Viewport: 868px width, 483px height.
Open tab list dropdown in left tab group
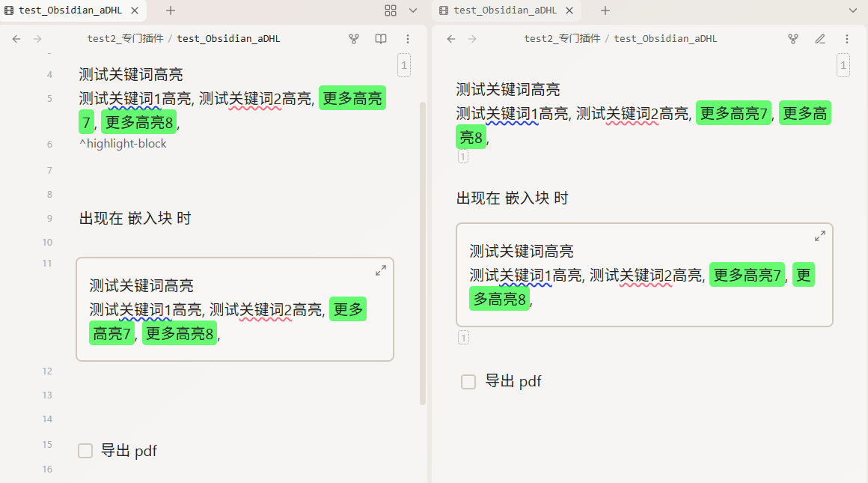pos(413,10)
